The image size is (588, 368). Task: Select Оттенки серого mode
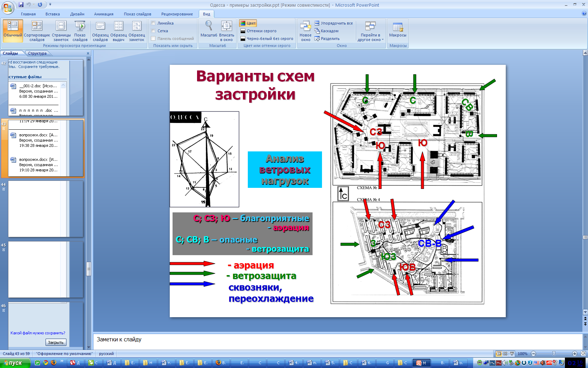pos(258,31)
